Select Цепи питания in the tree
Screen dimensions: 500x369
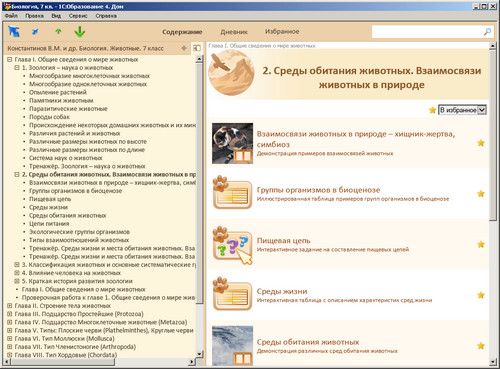tap(49, 224)
